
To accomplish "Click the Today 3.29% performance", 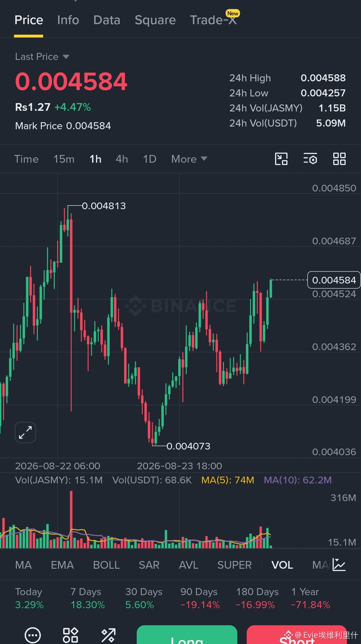I will pos(29,598).
